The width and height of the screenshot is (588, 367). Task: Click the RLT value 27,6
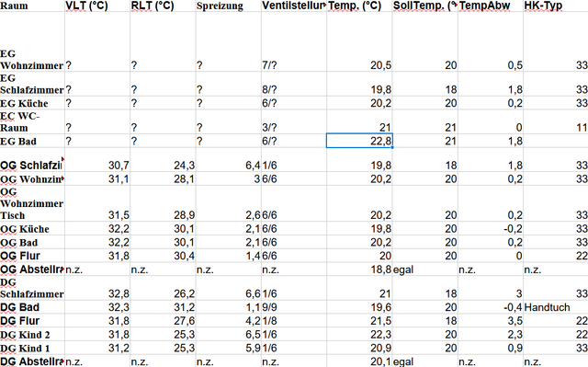point(163,321)
